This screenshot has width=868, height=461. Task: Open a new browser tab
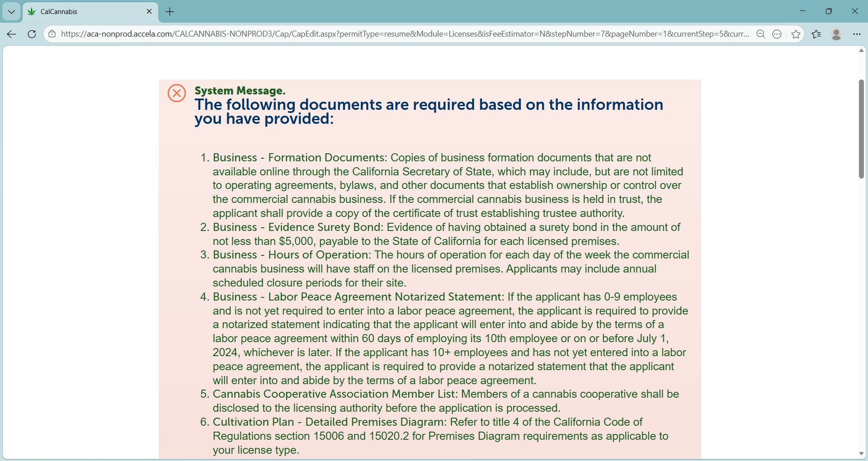click(x=170, y=12)
